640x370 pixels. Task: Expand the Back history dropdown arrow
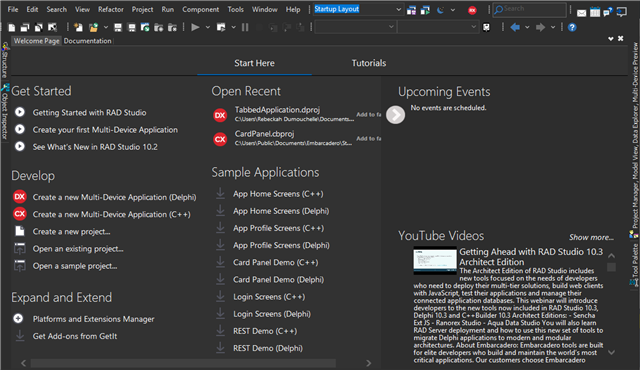(x=527, y=27)
